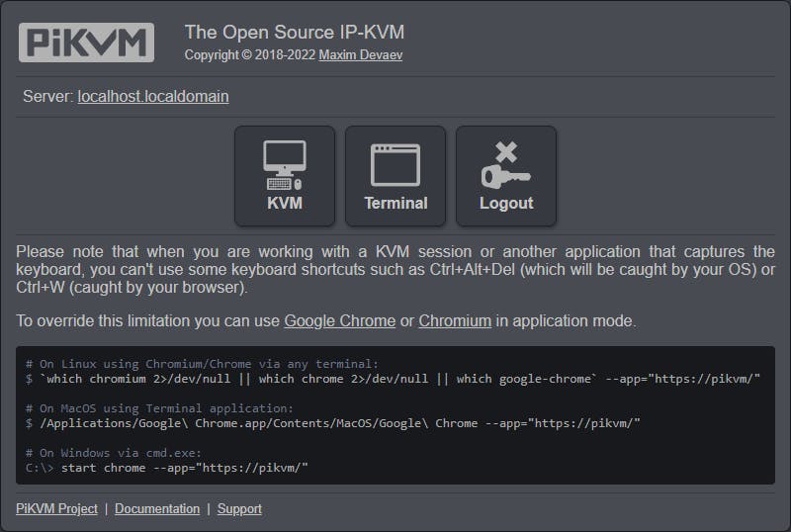Open the Google Chrome link
This screenshot has width=791, height=532.
click(339, 321)
